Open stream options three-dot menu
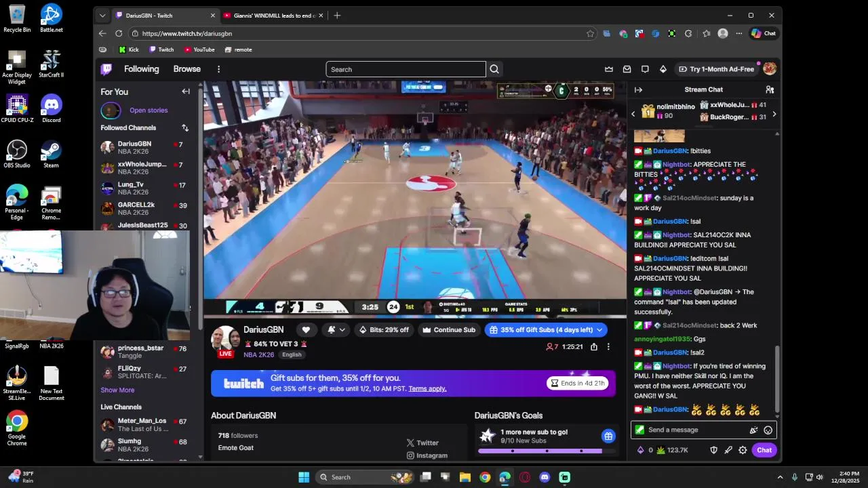Viewport: 868px width, 488px height. click(x=608, y=346)
